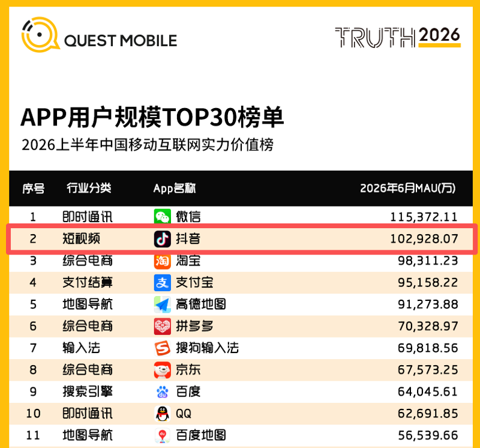This screenshot has height=448, width=480.
Task: Select the app name 搜狗输入法
Action: pos(207,348)
